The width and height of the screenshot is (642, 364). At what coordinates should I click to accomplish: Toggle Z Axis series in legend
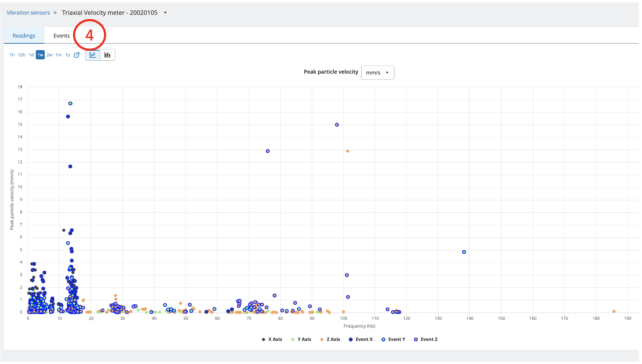tap(333, 340)
